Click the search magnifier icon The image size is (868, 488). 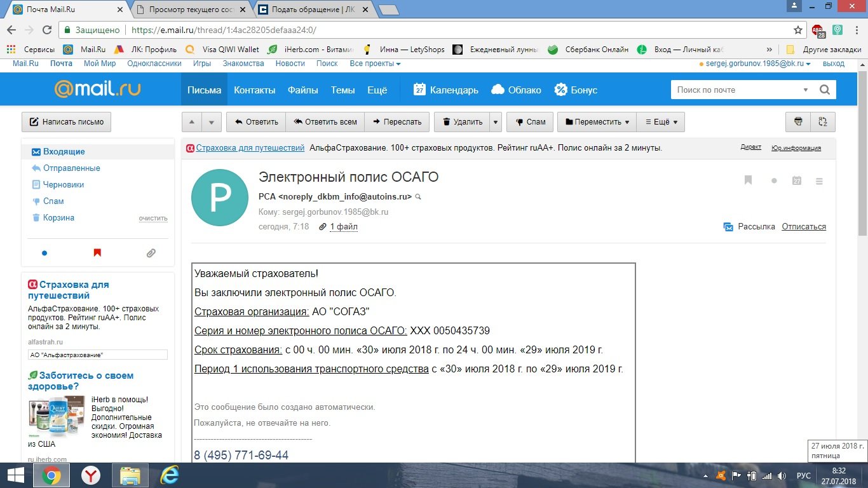point(824,90)
